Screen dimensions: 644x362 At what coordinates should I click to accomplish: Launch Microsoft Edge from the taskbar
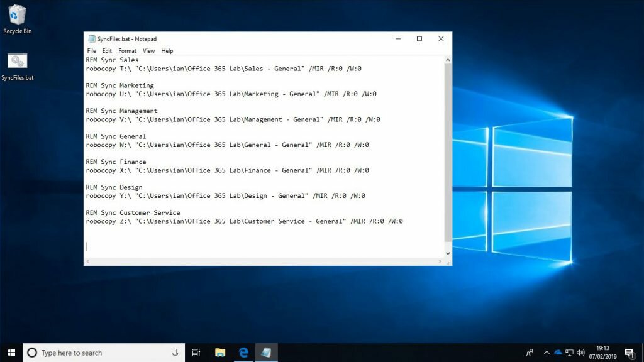coord(243,353)
